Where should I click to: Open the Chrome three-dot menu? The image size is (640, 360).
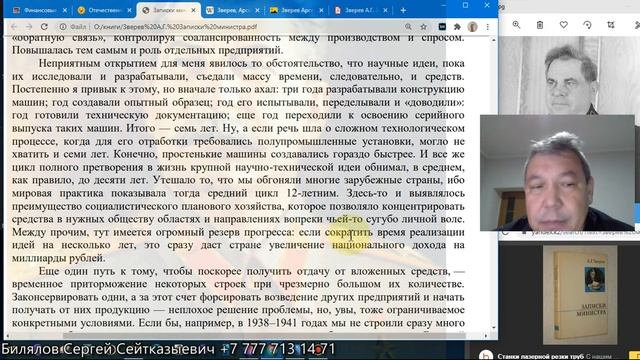487,27
